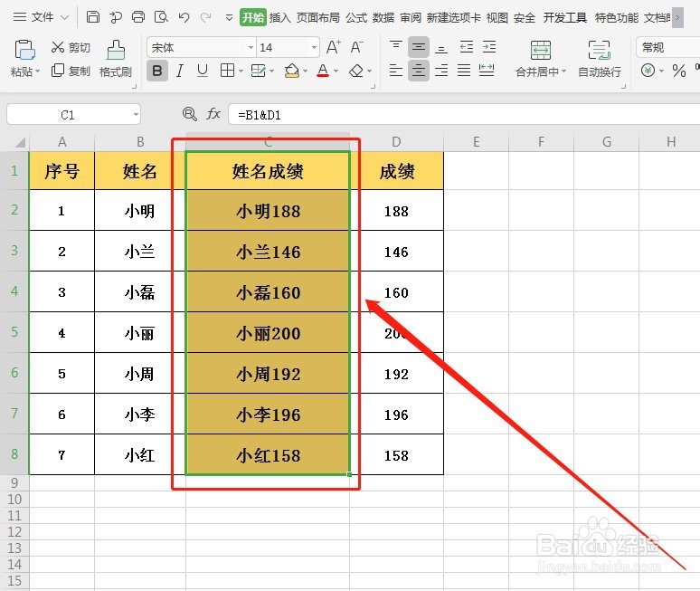Select the 姓名成绩 header cell
The width and height of the screenshot is (700, 591).
point(268,171)
